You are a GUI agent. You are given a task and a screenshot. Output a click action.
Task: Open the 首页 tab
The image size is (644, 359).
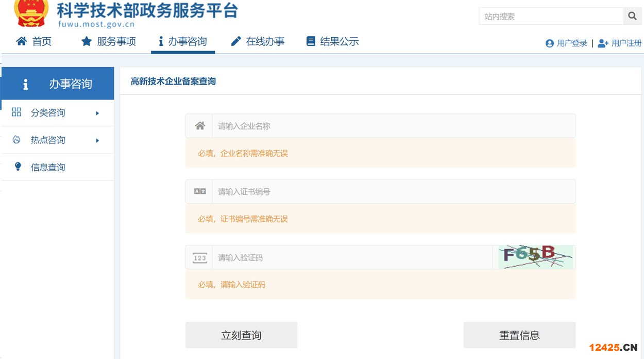point(34,41)
